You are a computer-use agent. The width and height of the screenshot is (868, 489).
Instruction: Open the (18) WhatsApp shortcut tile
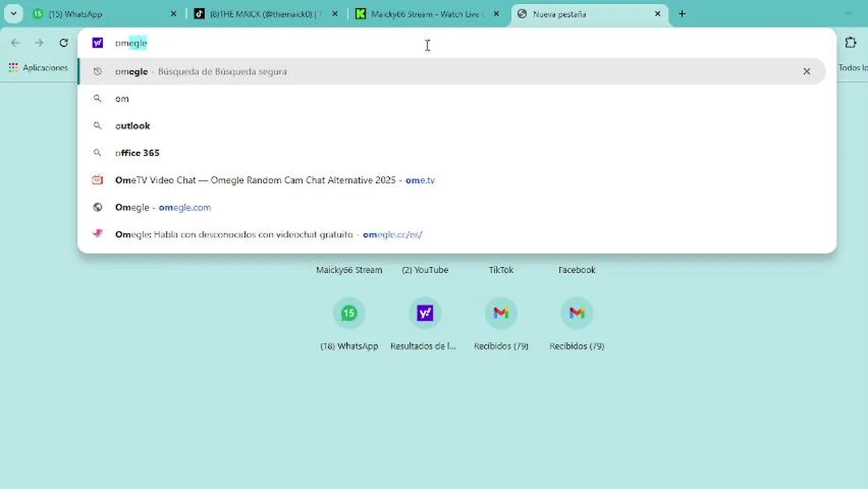[349, 325]
